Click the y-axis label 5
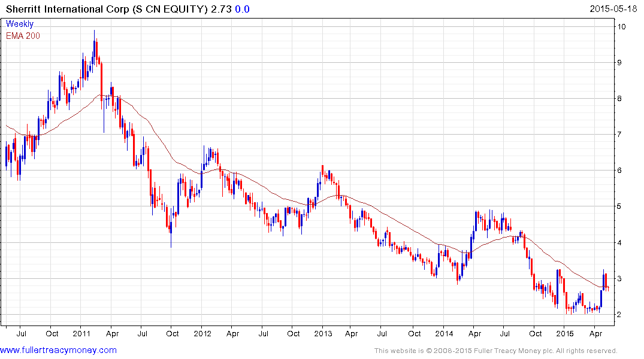 point(619,206)
